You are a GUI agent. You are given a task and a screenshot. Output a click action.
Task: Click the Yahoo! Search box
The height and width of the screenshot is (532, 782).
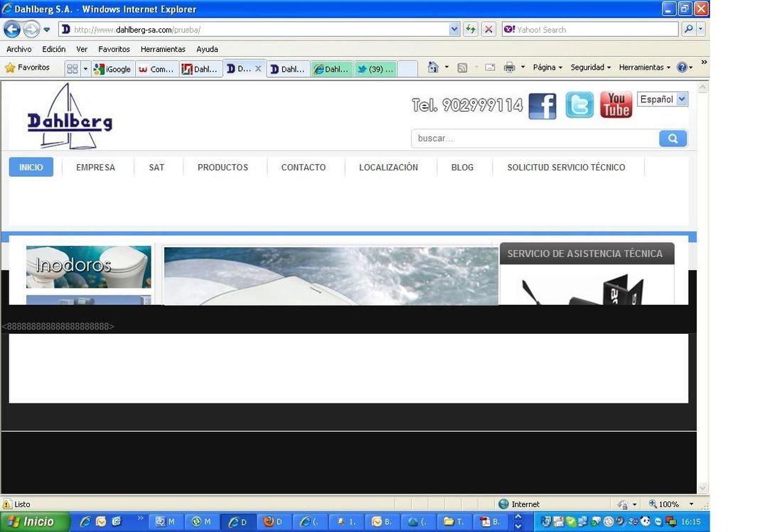590,29
